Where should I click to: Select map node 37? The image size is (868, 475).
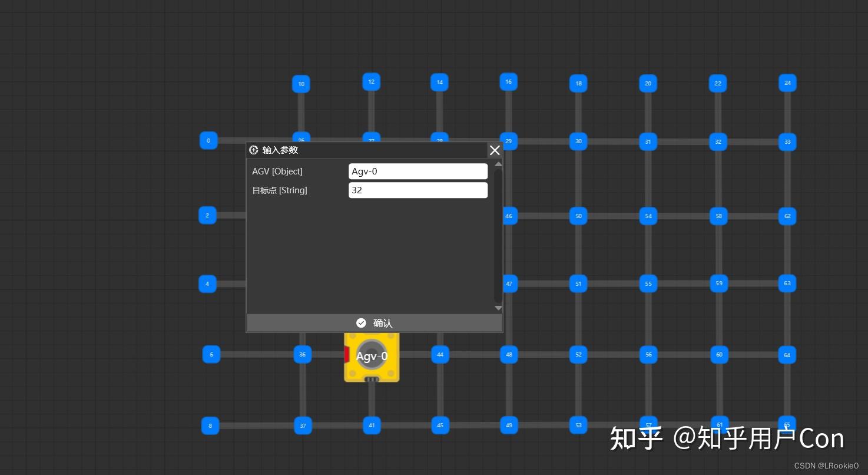303,425
